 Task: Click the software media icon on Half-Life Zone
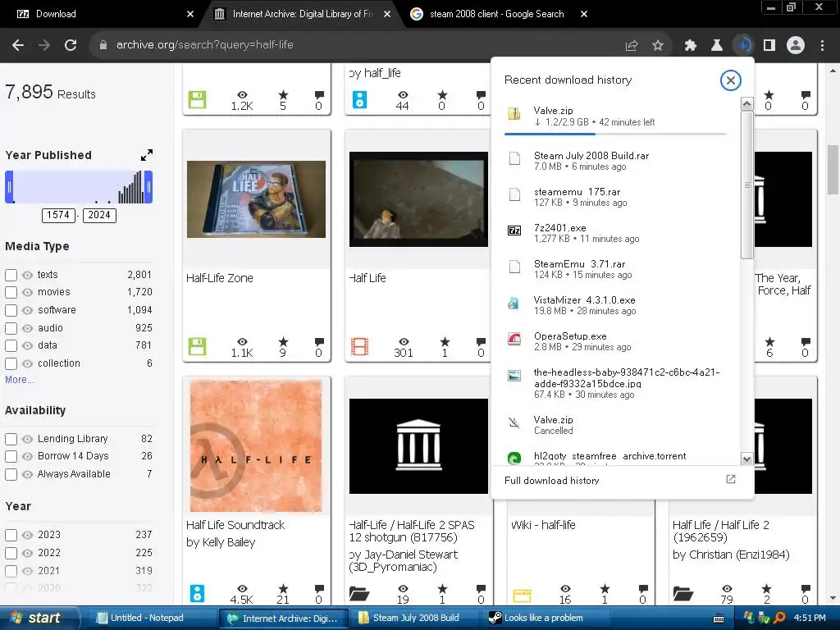pyautogui.click(x=197, y=347)
